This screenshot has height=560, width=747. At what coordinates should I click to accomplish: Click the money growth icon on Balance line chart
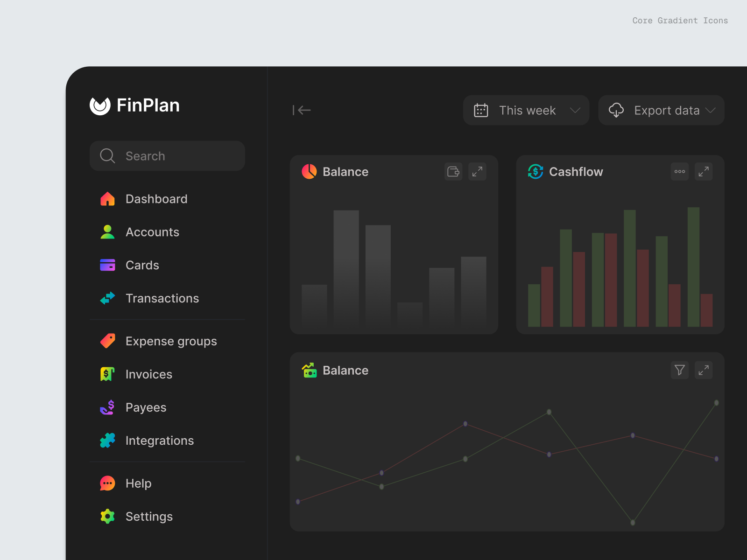309,371
